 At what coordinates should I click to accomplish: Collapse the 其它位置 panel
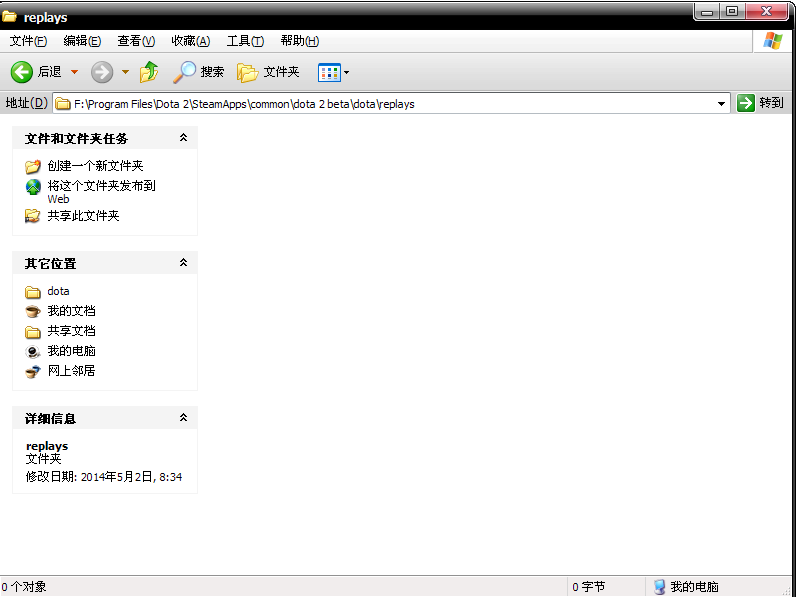183,262
